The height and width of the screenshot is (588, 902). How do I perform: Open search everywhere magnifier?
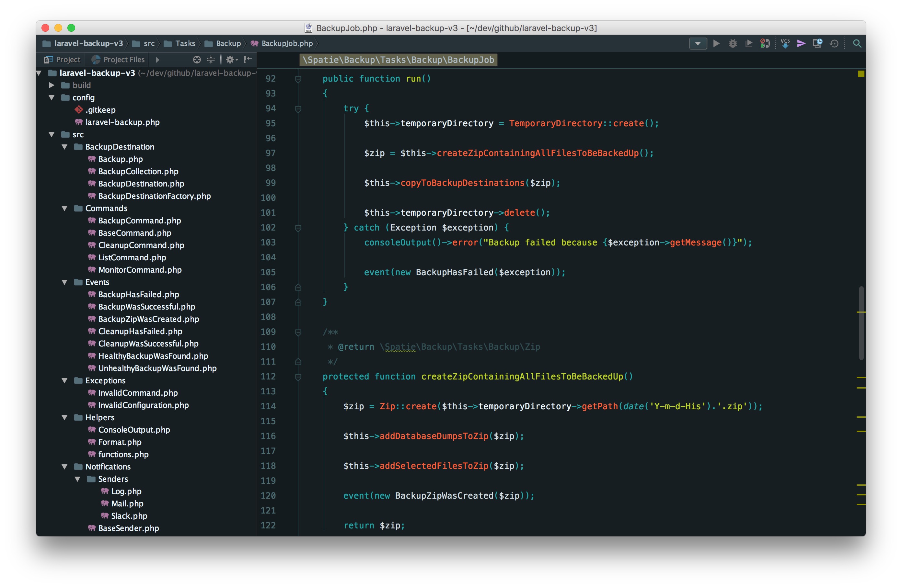click(857, 44)
